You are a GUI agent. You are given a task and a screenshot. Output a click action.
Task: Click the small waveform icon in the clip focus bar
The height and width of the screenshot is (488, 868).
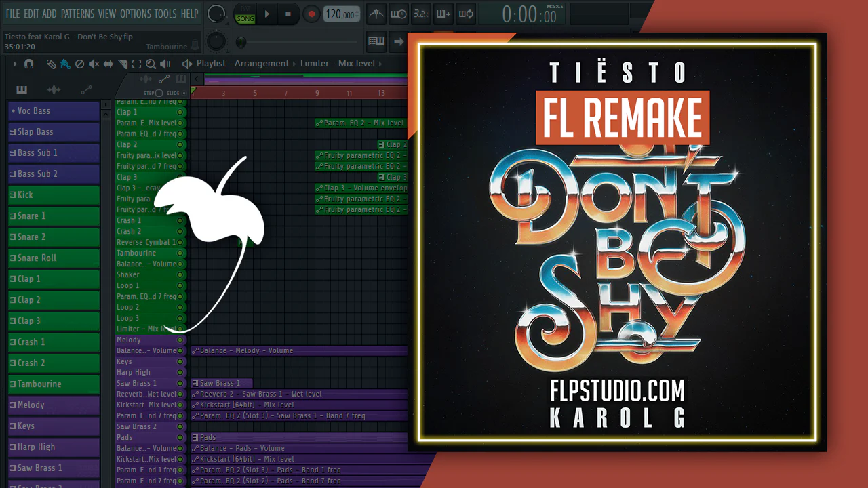(147, 79)
